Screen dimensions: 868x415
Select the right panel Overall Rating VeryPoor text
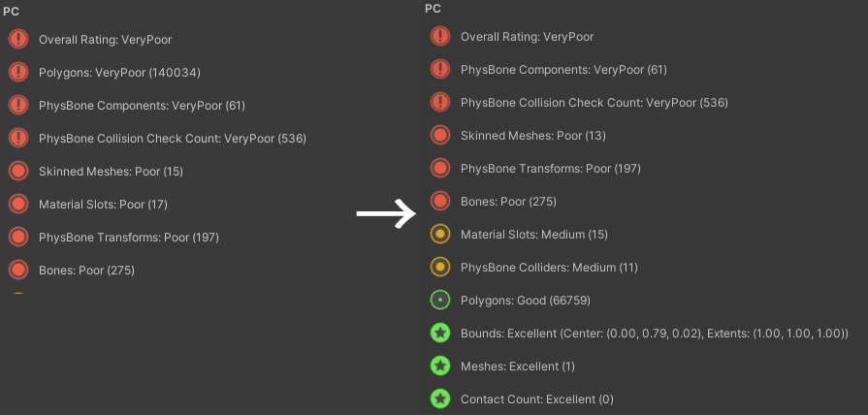pyautogui.click(x=527, y=37)
